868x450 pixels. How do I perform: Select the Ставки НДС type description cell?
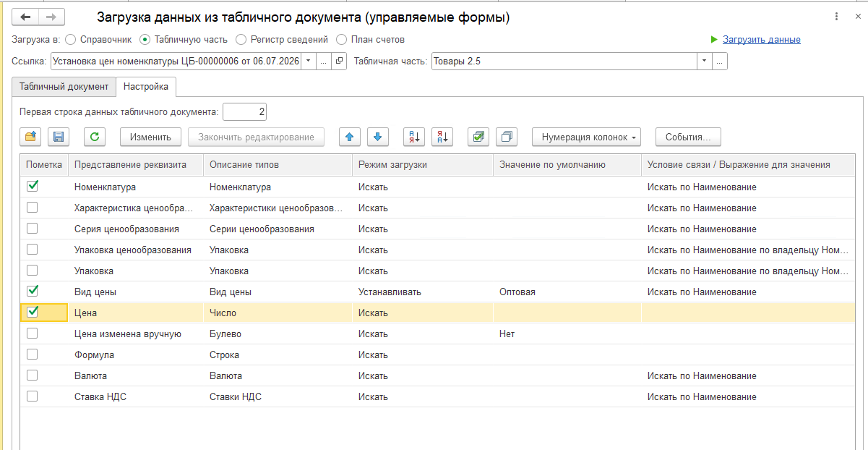click(278, 396)
